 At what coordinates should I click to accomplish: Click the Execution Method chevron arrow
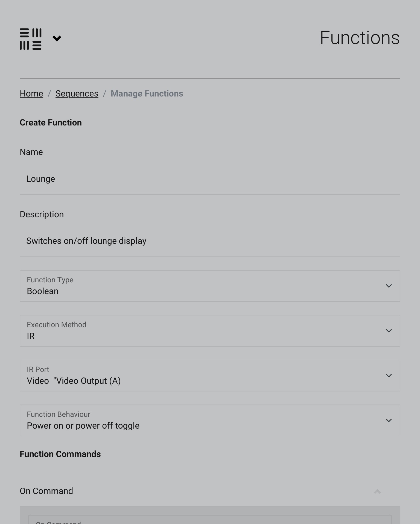point(389,331)
